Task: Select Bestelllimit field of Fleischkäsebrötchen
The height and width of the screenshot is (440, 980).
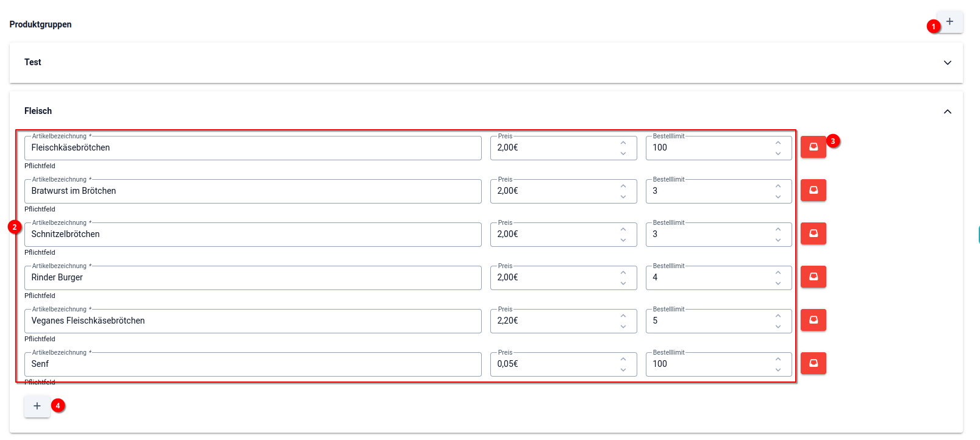Action: coord(709,148)
